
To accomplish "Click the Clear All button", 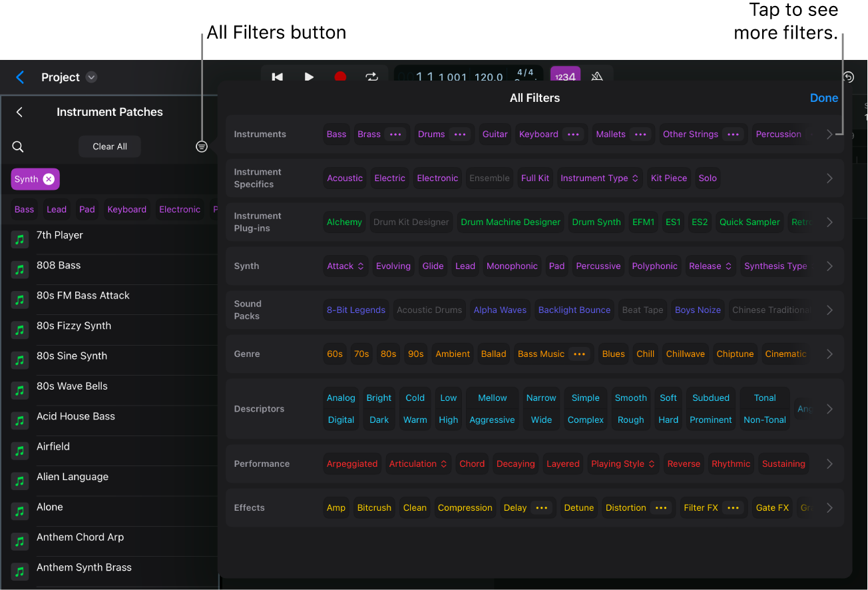I will (x=110, y=147).
